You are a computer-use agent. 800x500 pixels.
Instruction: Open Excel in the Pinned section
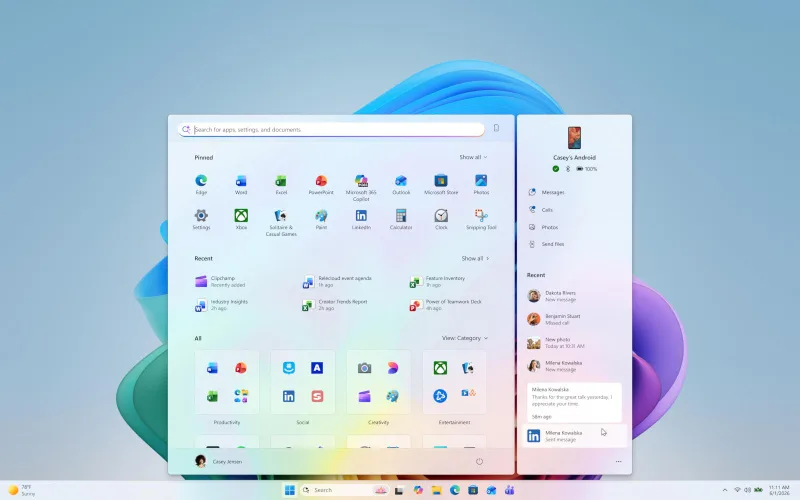(x=281, y=185)
